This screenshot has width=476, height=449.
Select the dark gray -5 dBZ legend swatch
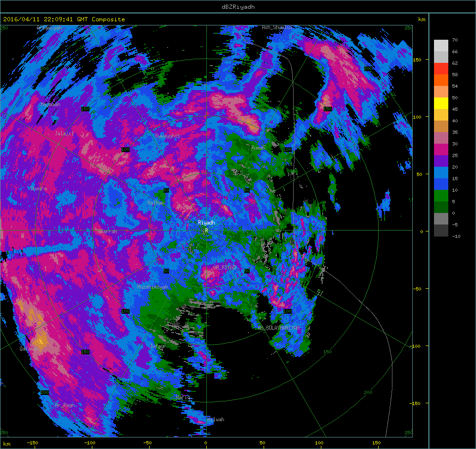[441, 230]
